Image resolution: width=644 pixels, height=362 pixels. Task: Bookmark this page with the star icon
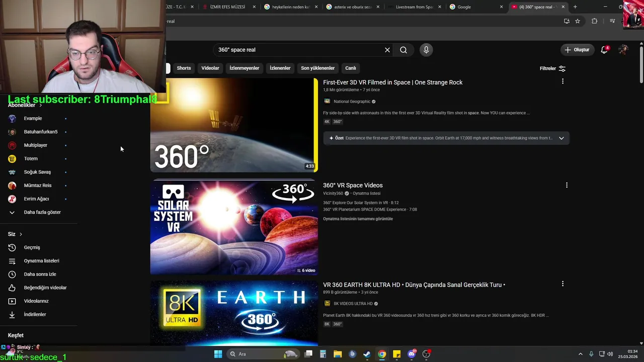[x=578, y=21]
